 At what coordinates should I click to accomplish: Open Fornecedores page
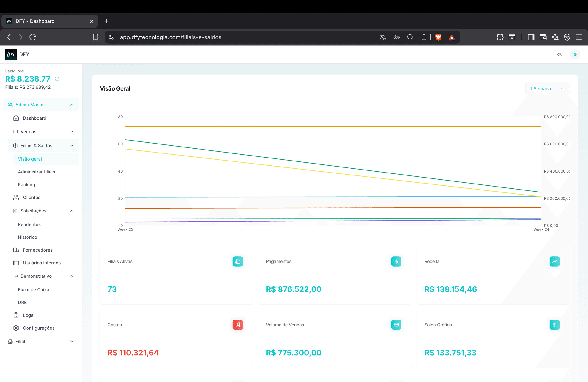[38, 250]
